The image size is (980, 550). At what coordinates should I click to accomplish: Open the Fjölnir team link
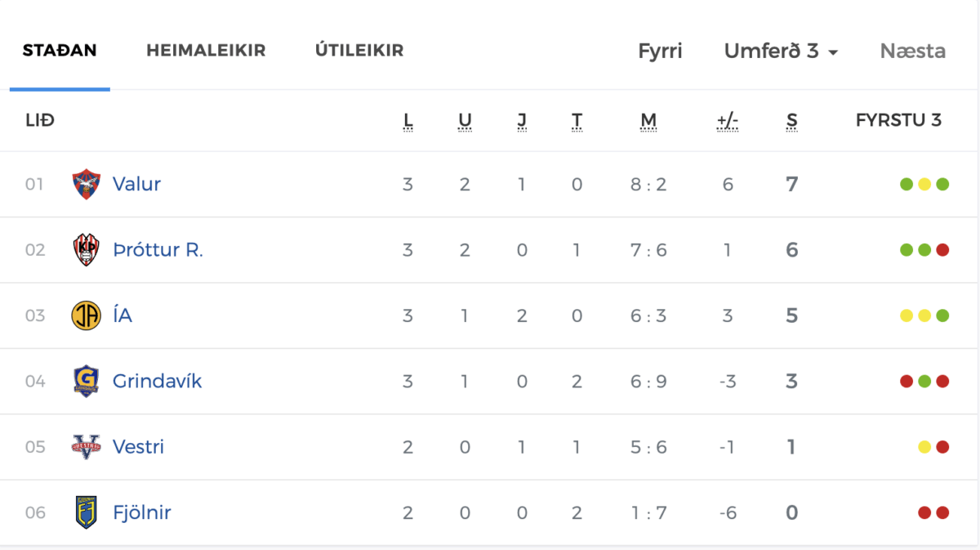tap(142, 512)
